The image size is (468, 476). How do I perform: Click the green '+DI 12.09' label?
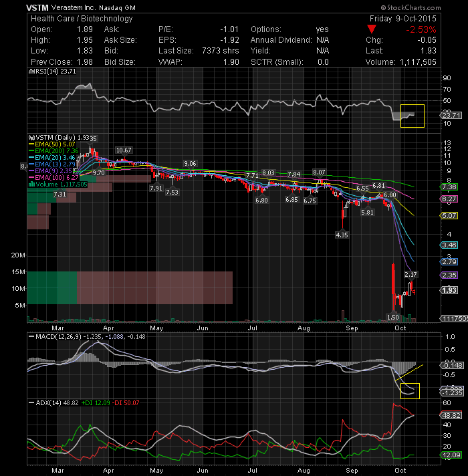[x=96, y=403]
